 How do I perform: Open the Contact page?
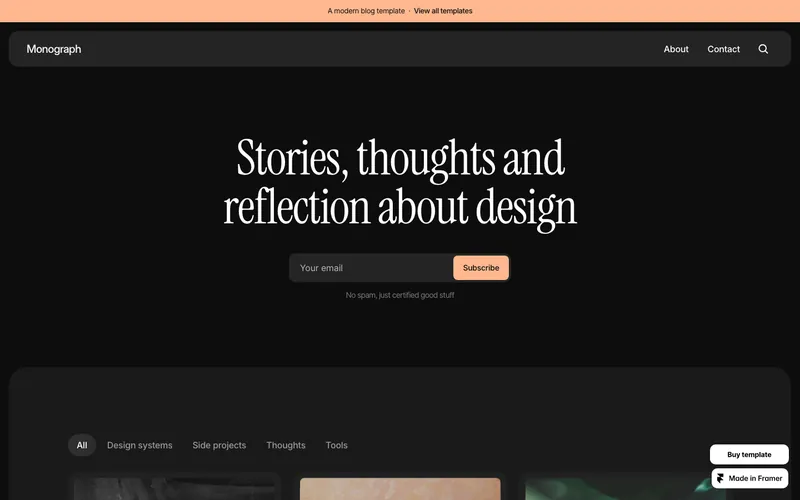coord(723,49)
